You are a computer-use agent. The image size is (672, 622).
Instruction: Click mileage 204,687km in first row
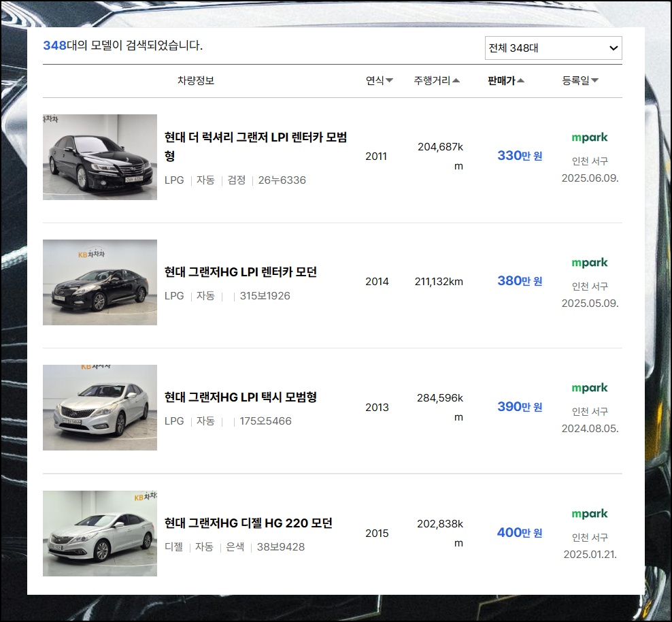[440, 156]
